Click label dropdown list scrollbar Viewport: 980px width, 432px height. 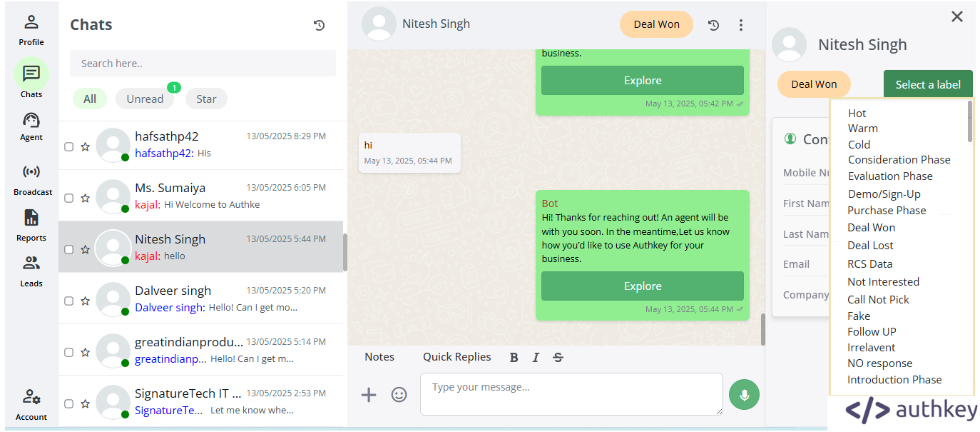970,121
